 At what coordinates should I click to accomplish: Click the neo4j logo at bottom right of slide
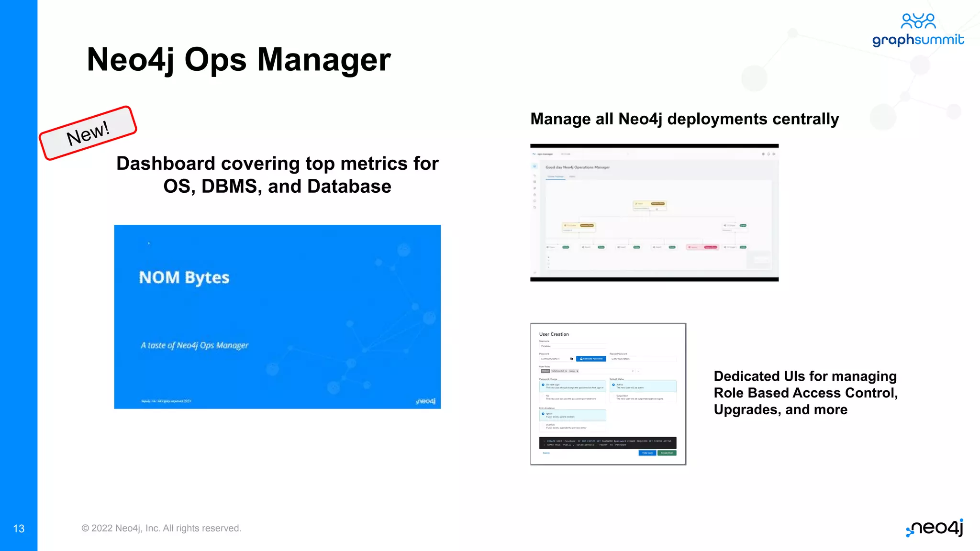(935, 528)
